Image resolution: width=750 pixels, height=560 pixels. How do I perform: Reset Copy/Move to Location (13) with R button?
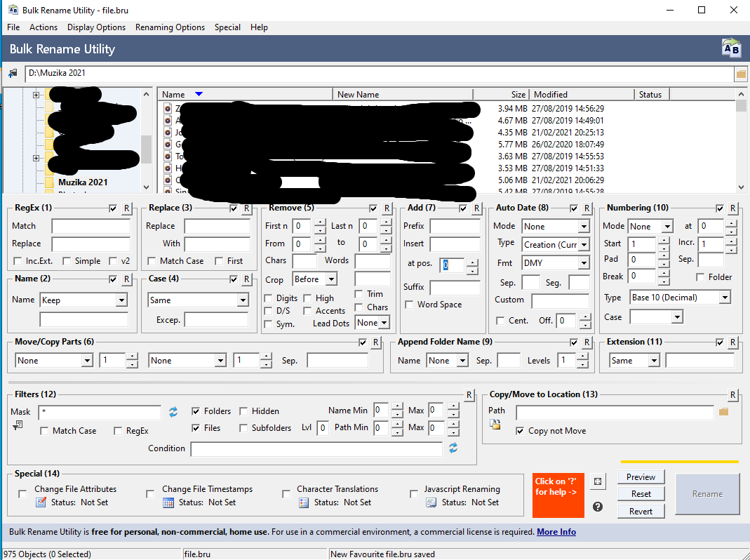(732, 395)
